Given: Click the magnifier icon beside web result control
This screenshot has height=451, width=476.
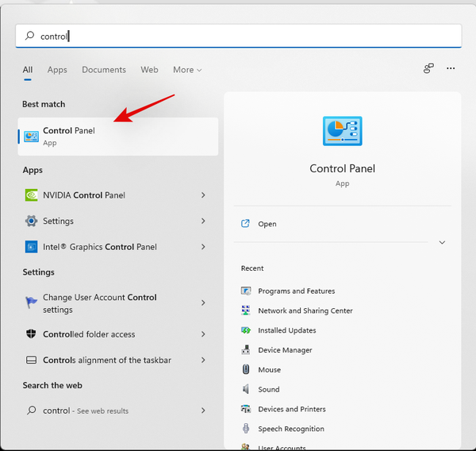Looking at the screenshot, I should click(31, 411).
